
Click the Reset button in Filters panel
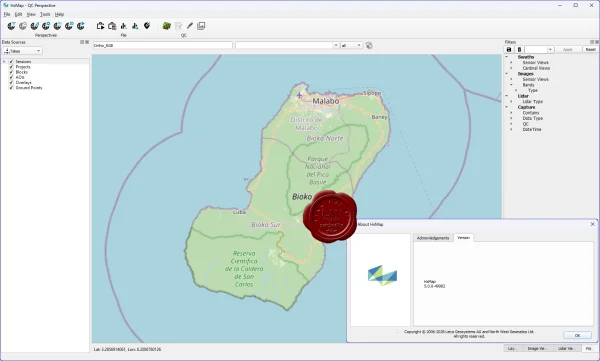(590, 49)
